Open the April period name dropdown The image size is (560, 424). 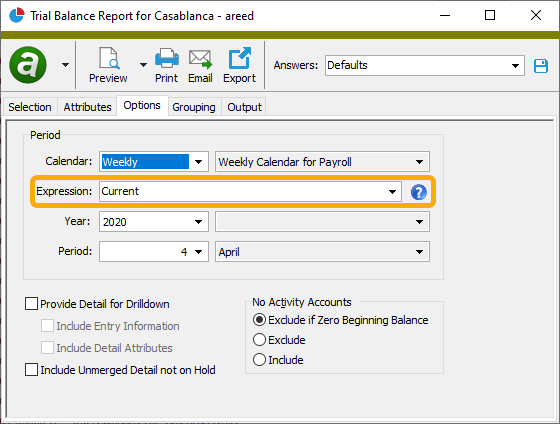point(322,252)
